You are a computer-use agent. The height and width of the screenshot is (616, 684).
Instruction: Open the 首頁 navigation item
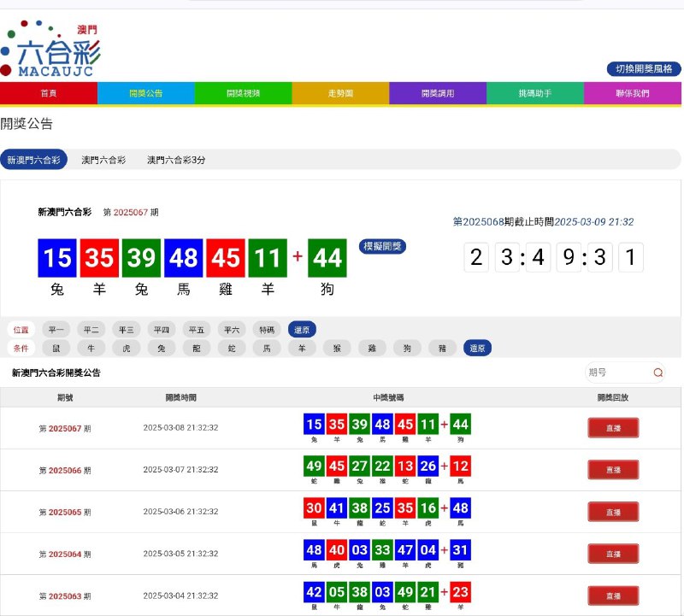49,93
